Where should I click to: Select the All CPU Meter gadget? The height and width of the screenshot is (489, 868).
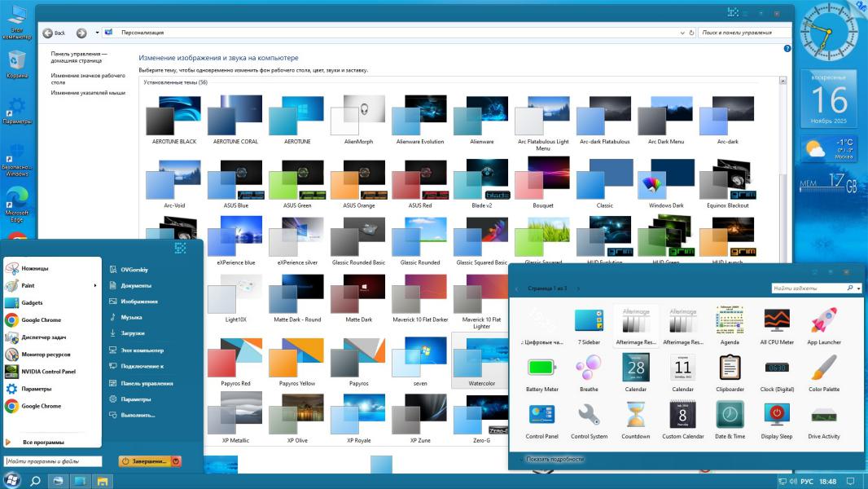pos(777,321)
